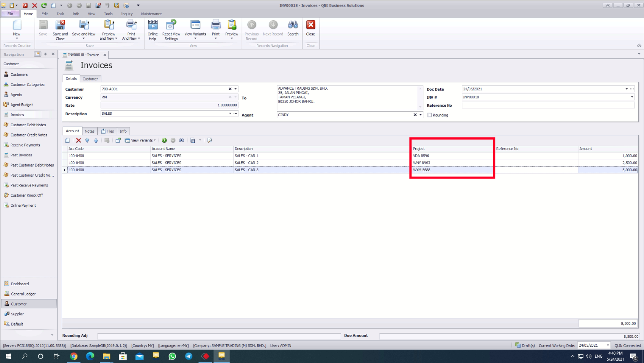Image resolution: width=644 pixels, height=363 pixels.
Task: Open the Customer field dropdown arrow
Action: click(x=235, y=89)
